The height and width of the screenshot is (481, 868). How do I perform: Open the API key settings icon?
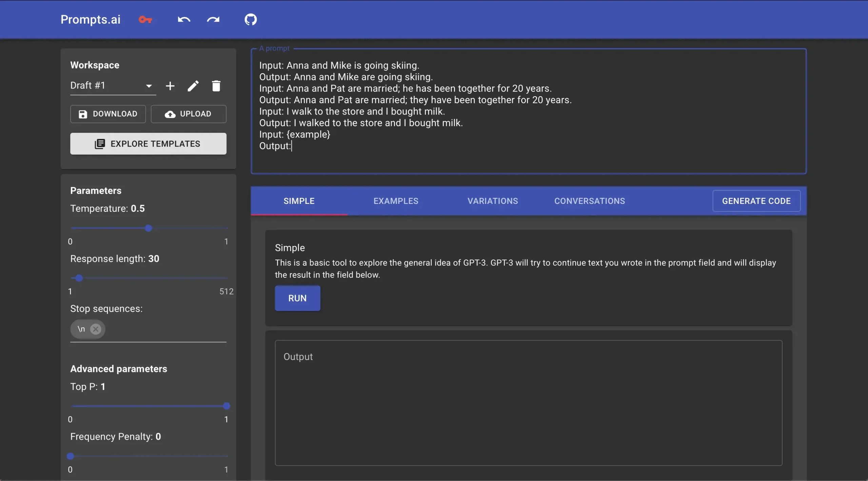(145, 19)
